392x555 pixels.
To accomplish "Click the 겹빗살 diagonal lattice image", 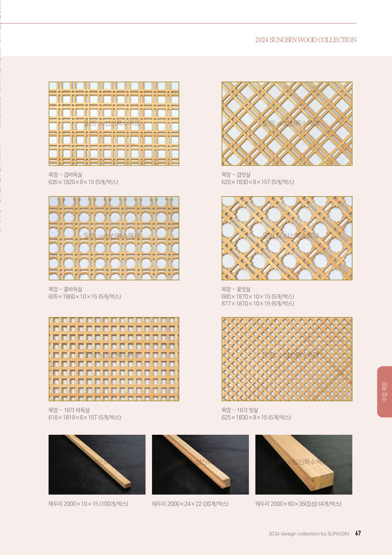I will click(x=287, y=124).
